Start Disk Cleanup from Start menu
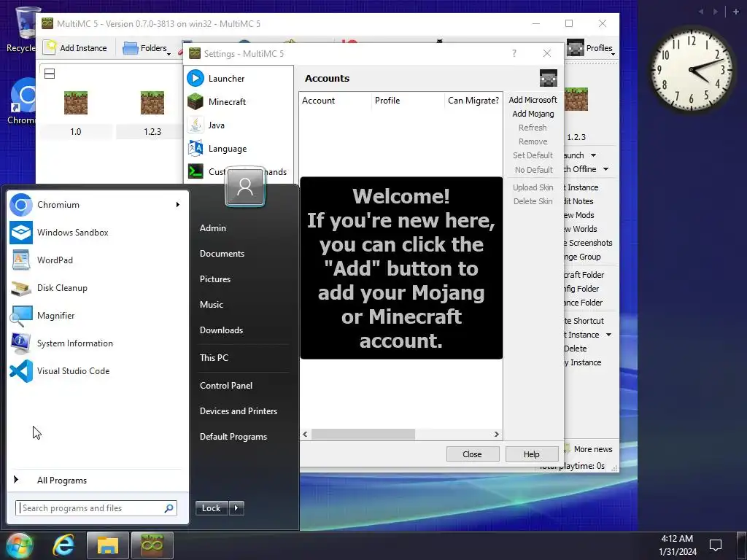This screenshot has width=747, height=560. click(98, 287)
